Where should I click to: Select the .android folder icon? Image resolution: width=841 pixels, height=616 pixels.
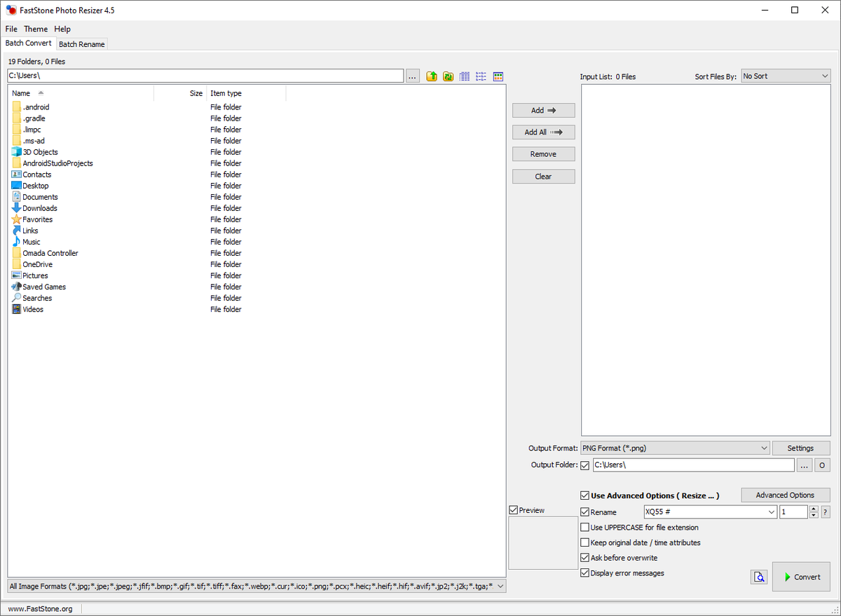[17, 107]
